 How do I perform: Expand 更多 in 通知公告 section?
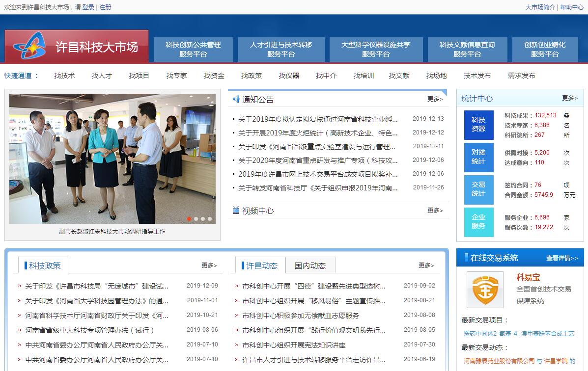point(435,99)
